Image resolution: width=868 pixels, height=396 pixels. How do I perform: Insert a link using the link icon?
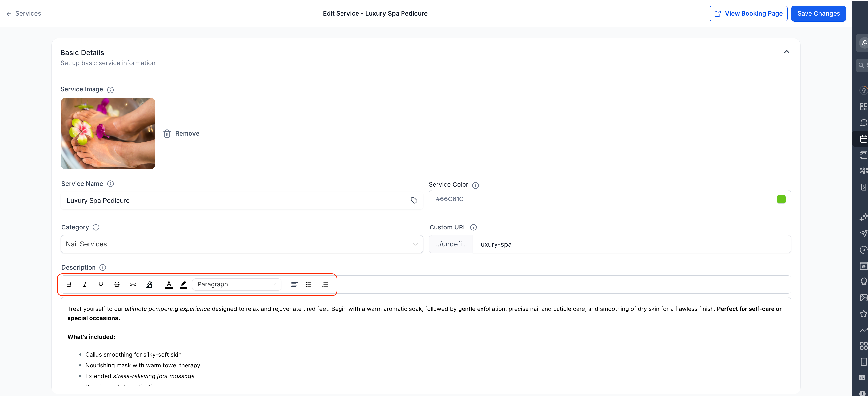(133, 284)
